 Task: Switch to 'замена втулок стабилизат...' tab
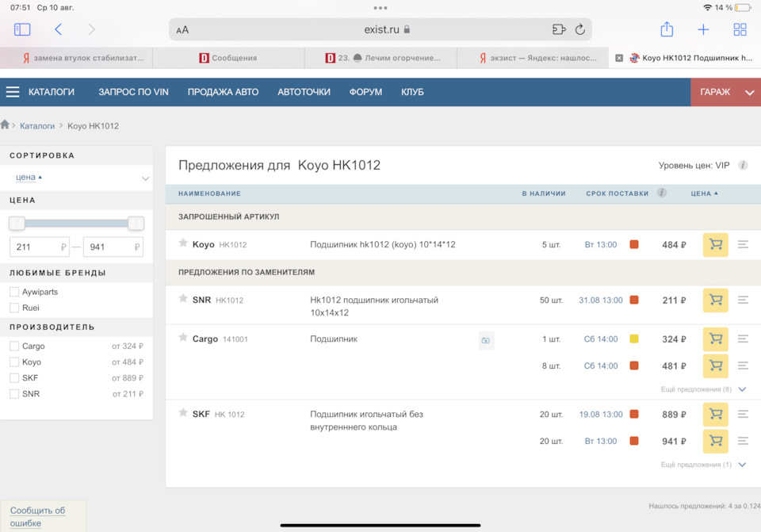(76, 58)
